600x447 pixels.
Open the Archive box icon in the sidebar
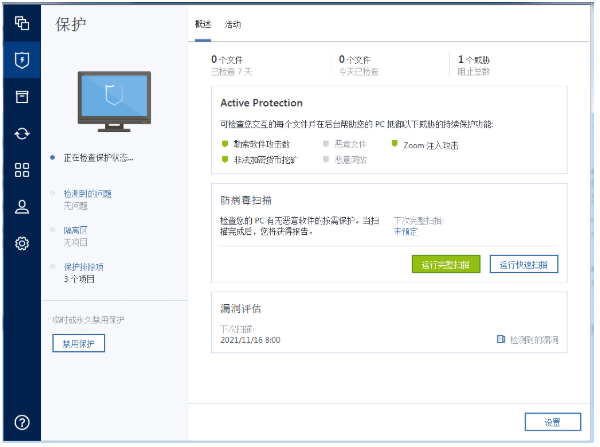coord(22,97)
